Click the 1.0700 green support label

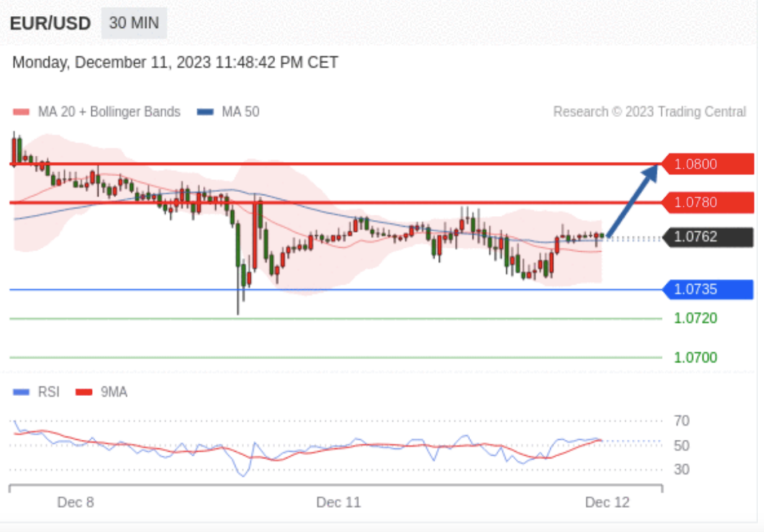pyautogui.click(x=696, y=358)
